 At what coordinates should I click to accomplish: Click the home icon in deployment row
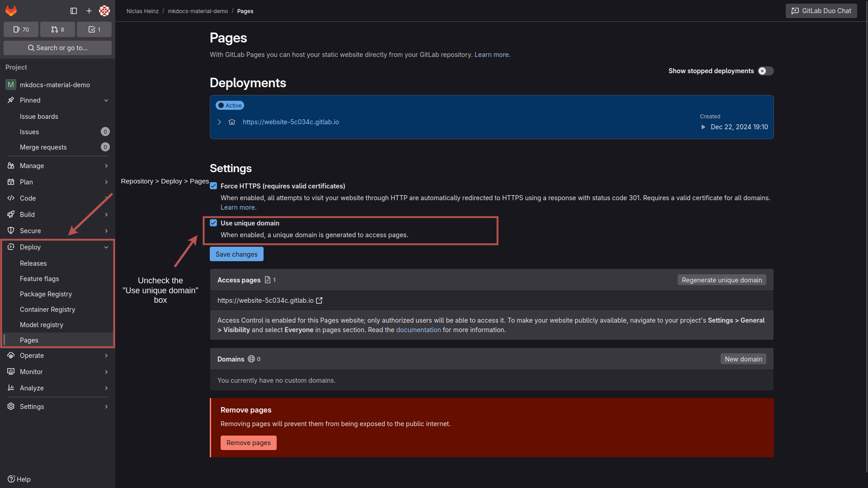[232, 122]
